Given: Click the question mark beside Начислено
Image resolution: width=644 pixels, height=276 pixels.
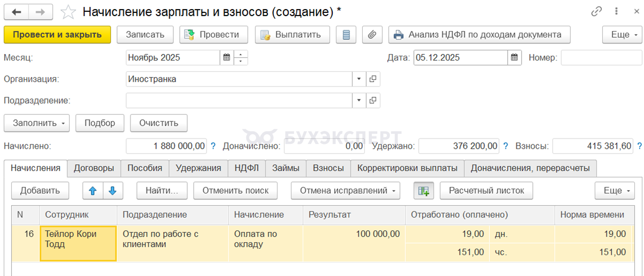Looking at the screenshot, I should pyautogui.click(x=213, y=146).
